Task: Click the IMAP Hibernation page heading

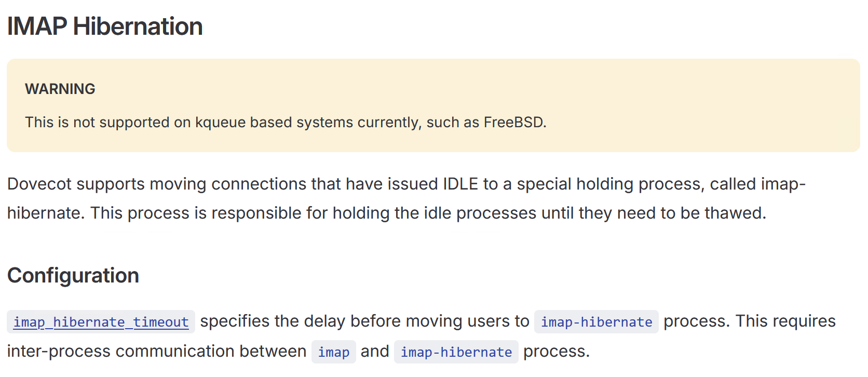Action: point(104,26)
